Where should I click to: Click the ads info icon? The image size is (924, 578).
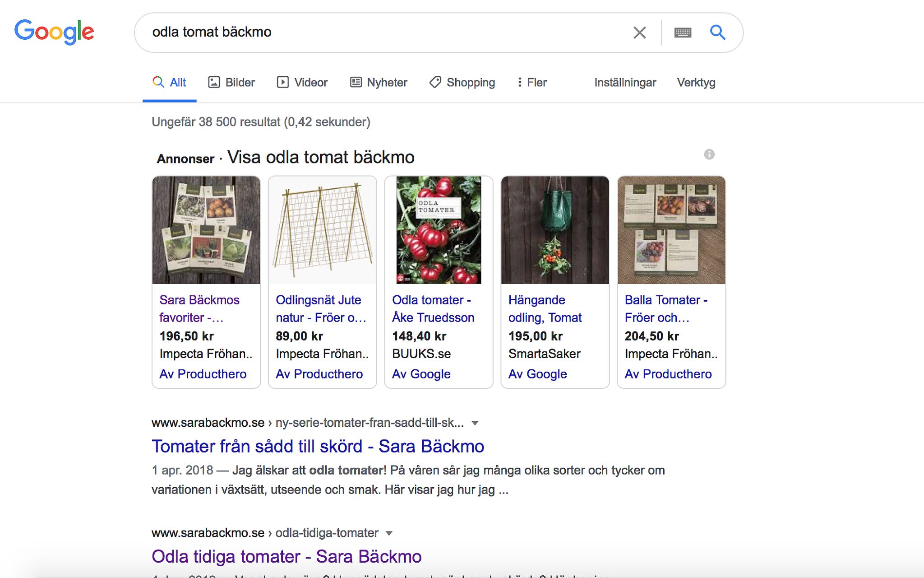coord(709,154)
